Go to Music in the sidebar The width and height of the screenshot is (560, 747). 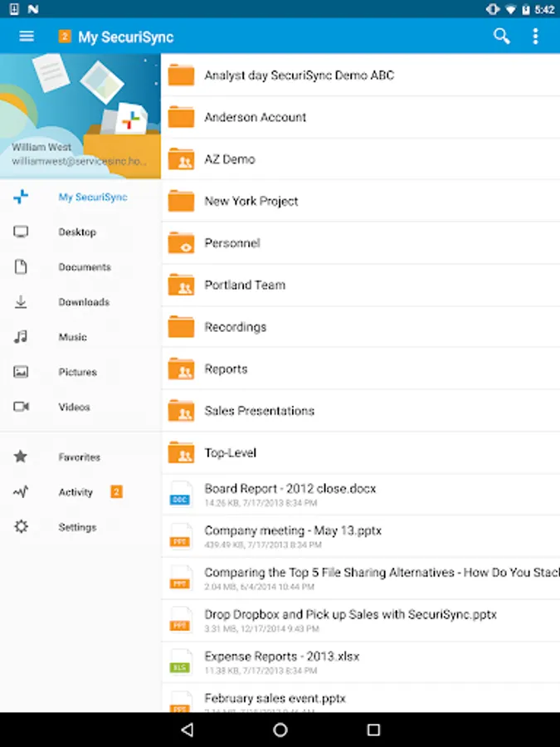coord(80,337)
